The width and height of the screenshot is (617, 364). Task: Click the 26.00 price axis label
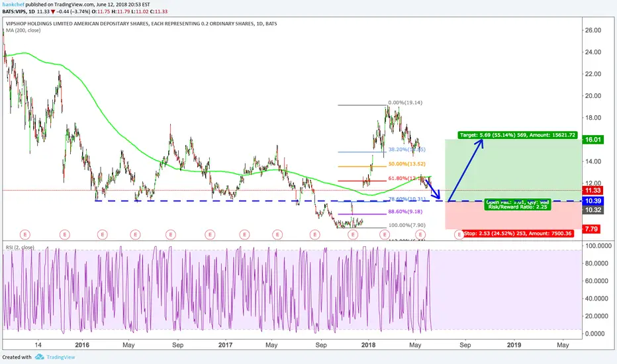[x=593, y=30]
